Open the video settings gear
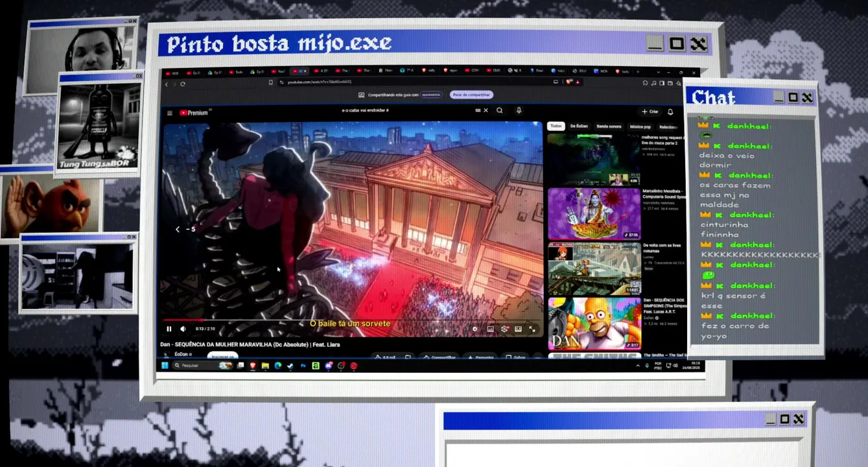This screenshot has height=467, width=868. click(x=504, y=329)
